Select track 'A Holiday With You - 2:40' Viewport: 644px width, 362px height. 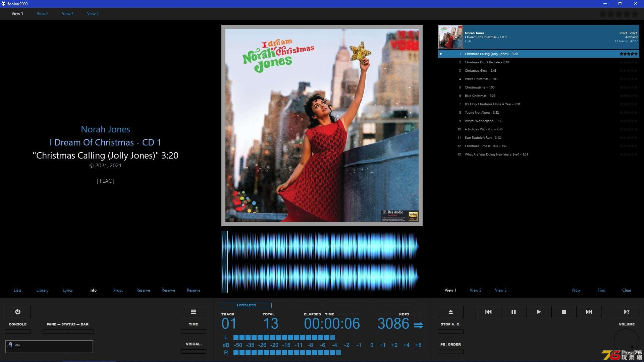click(x=538, y=129)
